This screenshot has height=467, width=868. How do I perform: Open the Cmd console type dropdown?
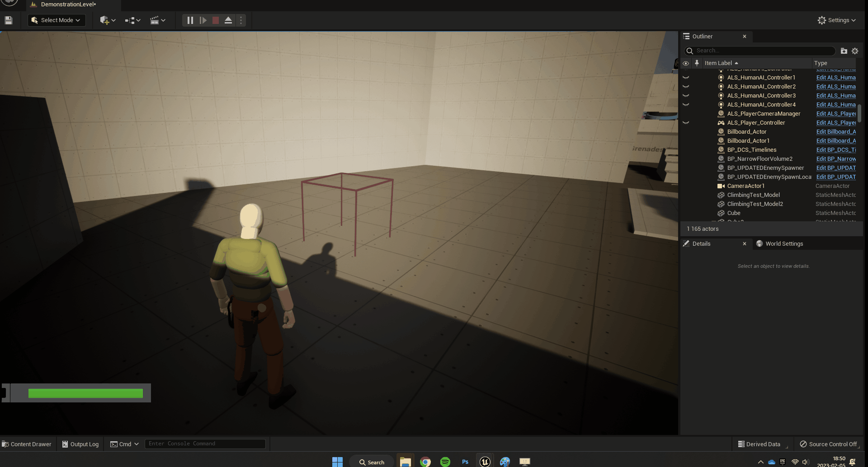tap(124, 444)
